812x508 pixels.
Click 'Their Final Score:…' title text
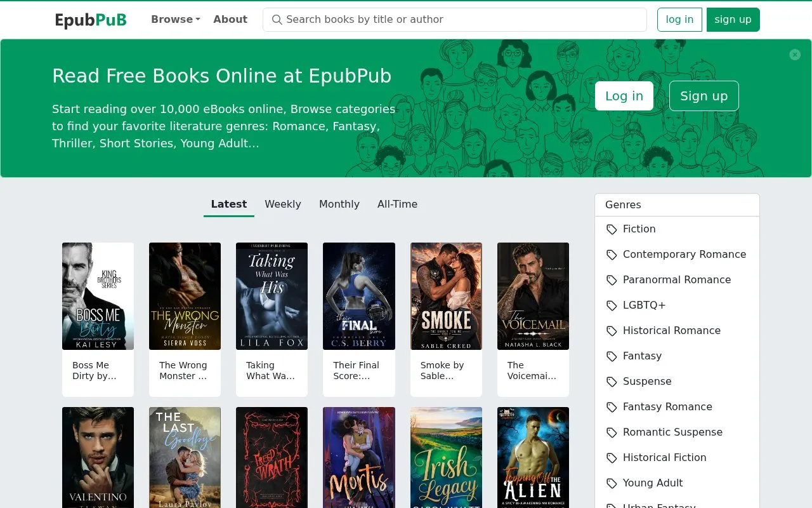[x=357, y=370]
